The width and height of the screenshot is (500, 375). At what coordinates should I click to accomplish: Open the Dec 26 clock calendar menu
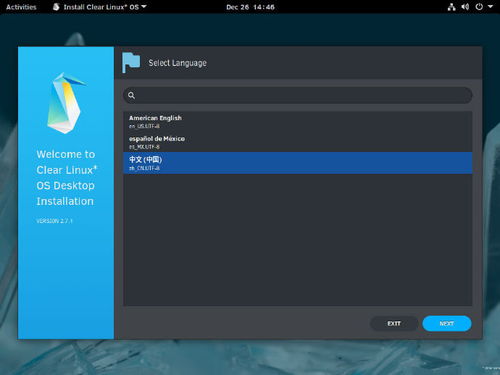pos(250,7)
